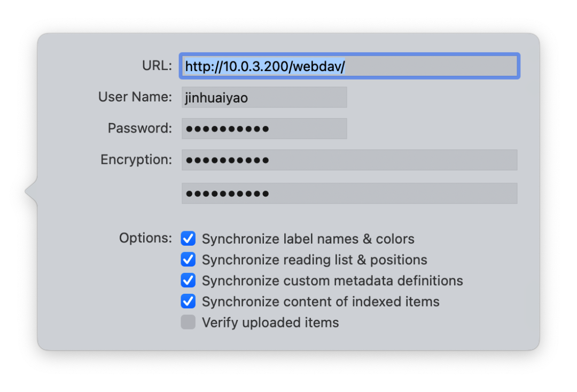This screenshot has width=577, height=392.
Task: Click the second Encryption confirmation field
Action: pos(349,193)
